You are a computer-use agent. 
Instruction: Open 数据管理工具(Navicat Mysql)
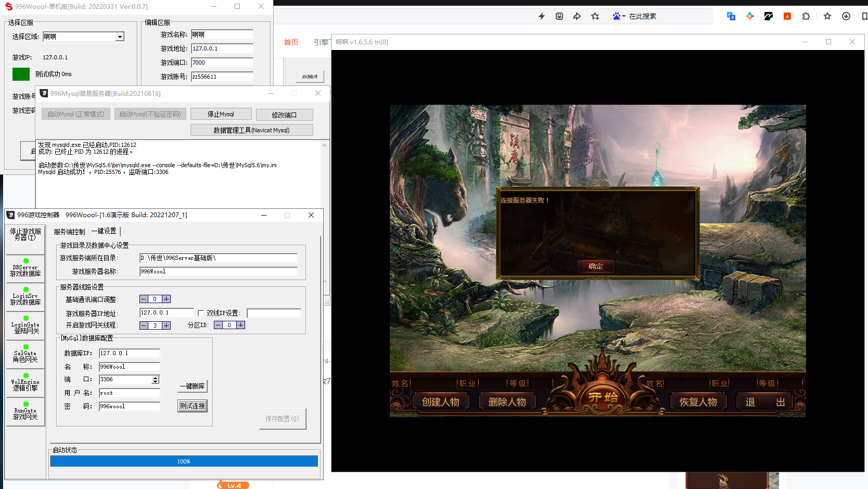pyautogui.click(x=252, y=130)
